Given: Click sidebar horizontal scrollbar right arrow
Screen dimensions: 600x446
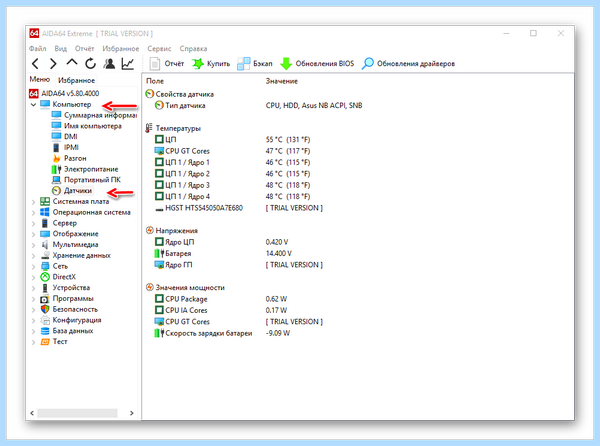Looking at the screenshot, I should (131, 413).
